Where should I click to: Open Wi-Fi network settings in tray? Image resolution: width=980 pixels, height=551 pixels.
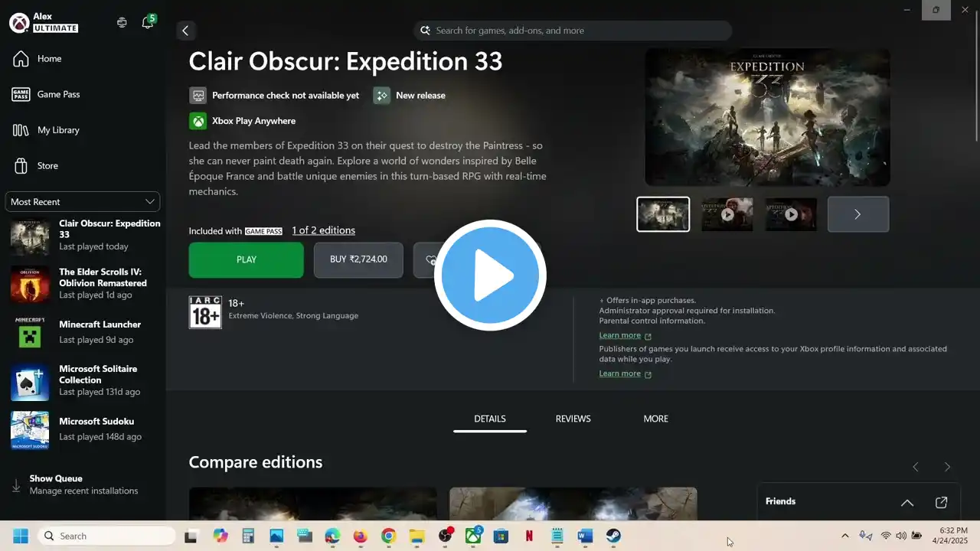(886, 536)
